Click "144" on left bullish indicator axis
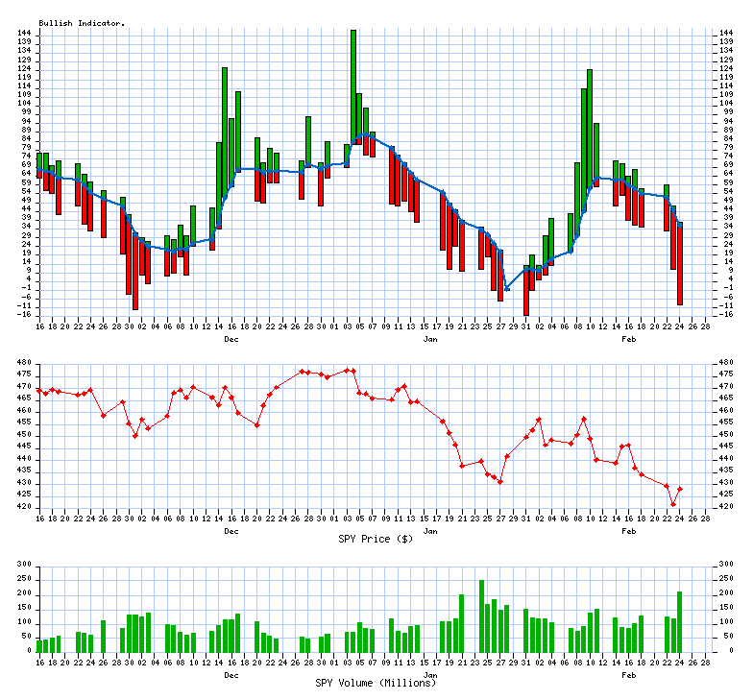The height and width of the screenshot is (700, 753). point(25,34)
